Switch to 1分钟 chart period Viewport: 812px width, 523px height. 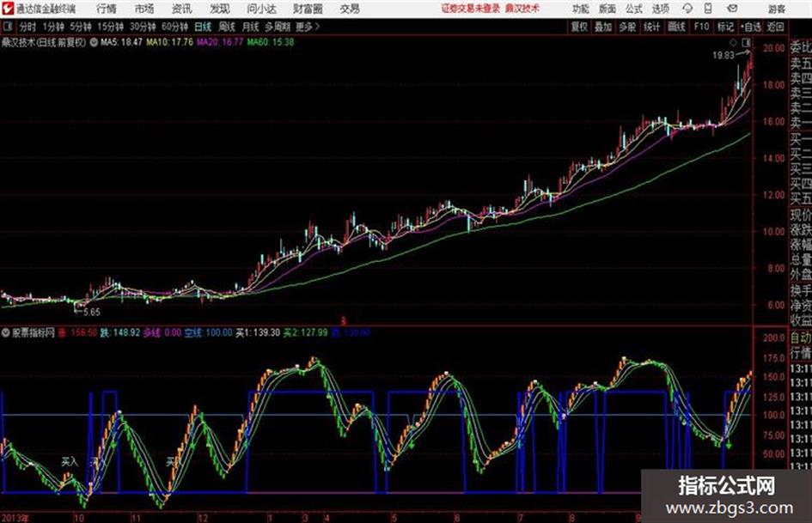53,27
